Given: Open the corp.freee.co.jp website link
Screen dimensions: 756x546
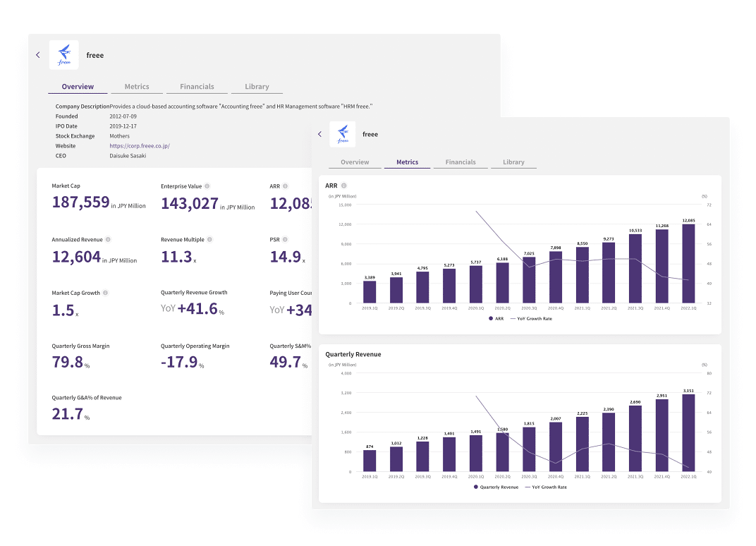Looking at the screenshot, I should [x=140, y=145].
